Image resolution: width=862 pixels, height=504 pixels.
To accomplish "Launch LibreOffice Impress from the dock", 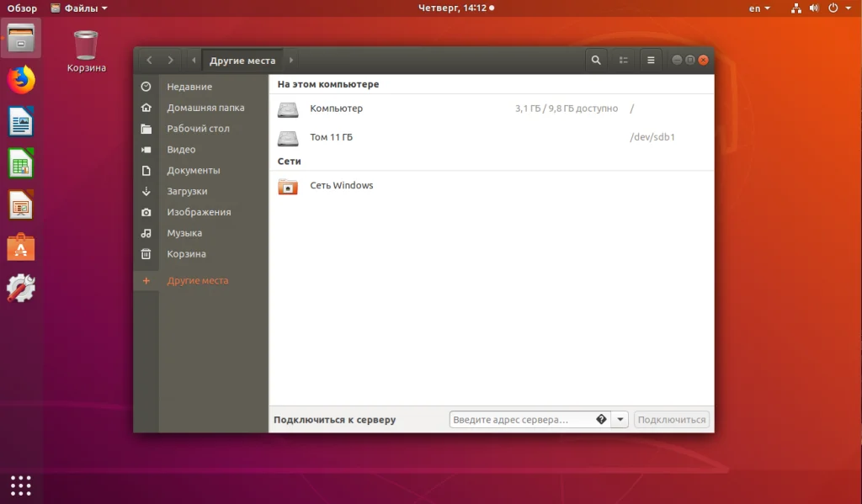I will click(x=21, y=205).
